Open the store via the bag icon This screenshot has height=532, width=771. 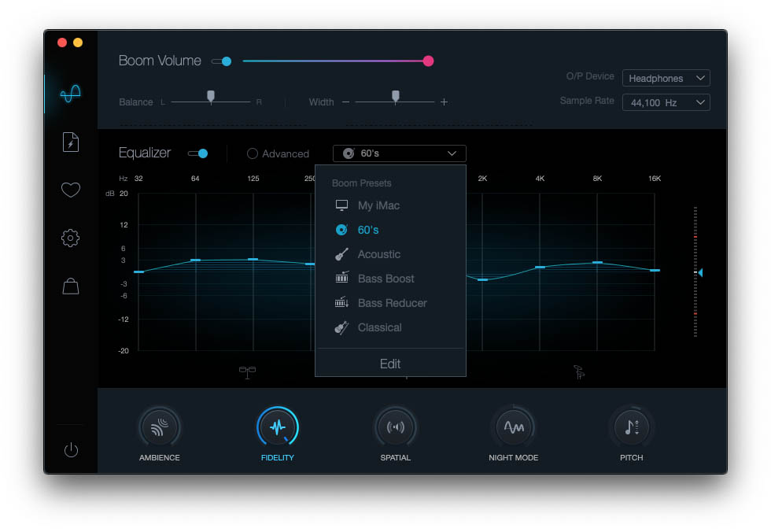(70, 286)
